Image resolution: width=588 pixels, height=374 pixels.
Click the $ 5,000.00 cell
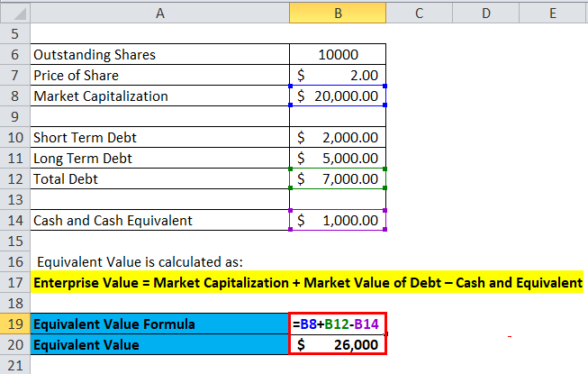click(x=338, y=158)
